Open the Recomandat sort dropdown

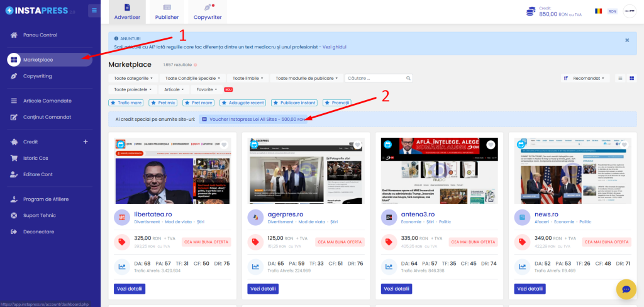[586, 78]
